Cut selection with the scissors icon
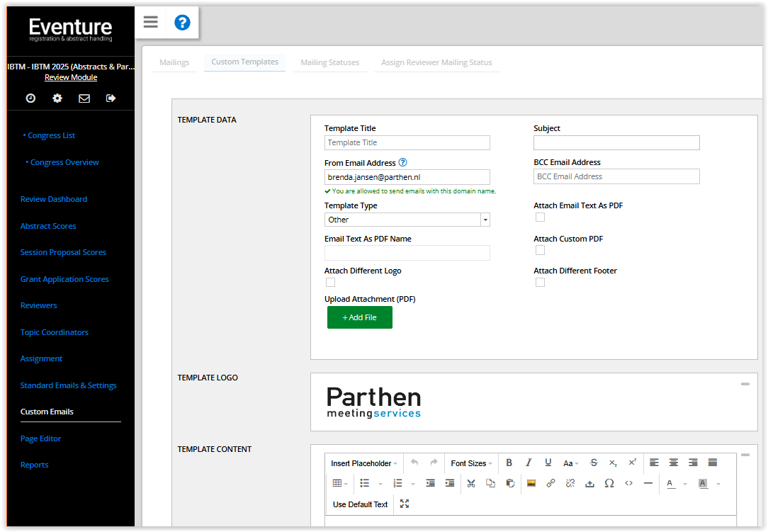Viewport: 768px width, 532px height. (x=470, y=483)
